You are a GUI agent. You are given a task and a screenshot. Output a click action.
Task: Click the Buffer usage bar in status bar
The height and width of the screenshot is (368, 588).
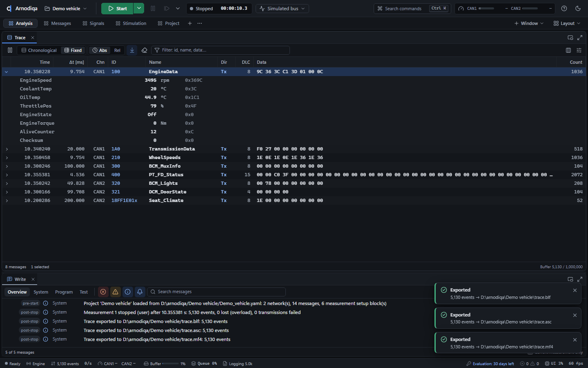(x=171, y=364)
